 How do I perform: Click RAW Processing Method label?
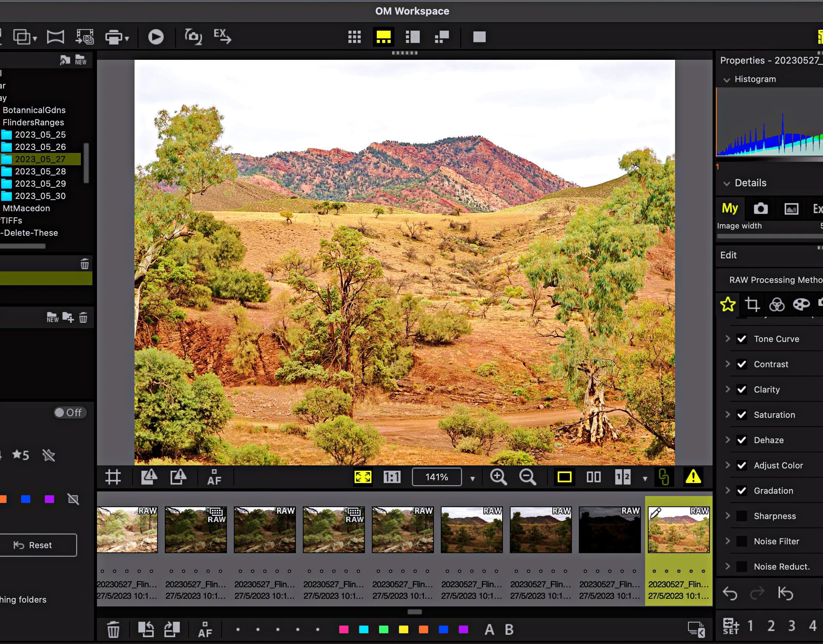(776, 280)
